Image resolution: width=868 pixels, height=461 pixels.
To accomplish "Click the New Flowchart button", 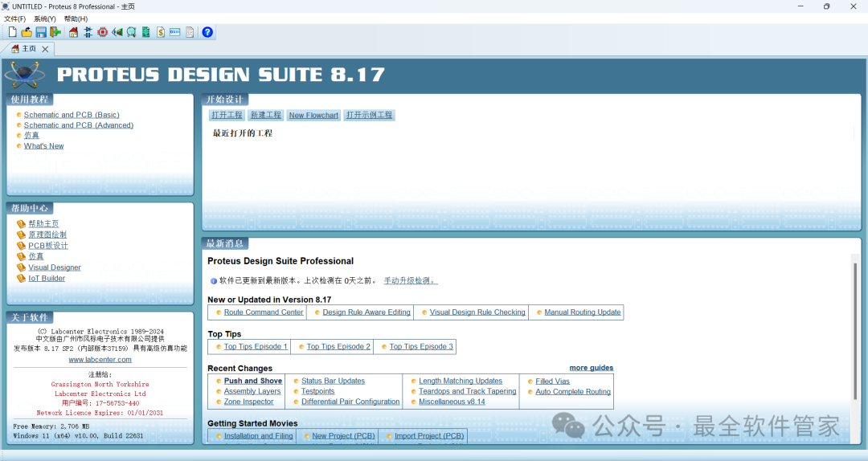I will coord(313,115).
